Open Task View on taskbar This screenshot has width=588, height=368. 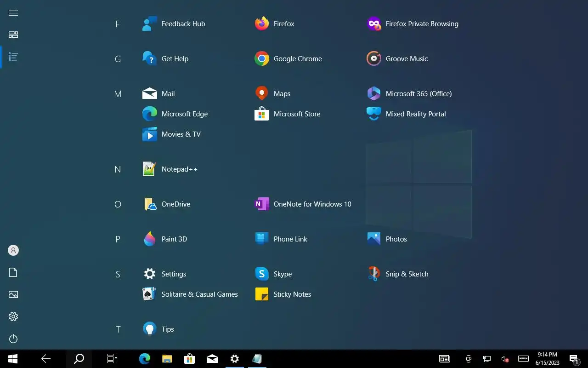coord(112,359)
